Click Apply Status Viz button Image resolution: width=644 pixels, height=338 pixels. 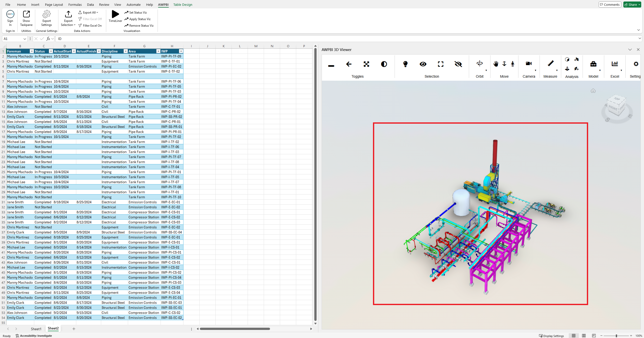point(137,19)
